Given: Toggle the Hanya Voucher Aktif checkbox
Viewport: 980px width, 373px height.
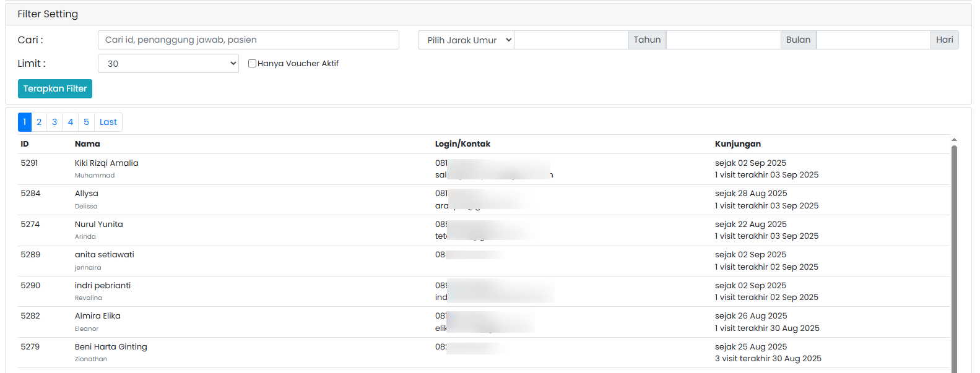Looking at the screenshot, I should click(x=253, y=63).
